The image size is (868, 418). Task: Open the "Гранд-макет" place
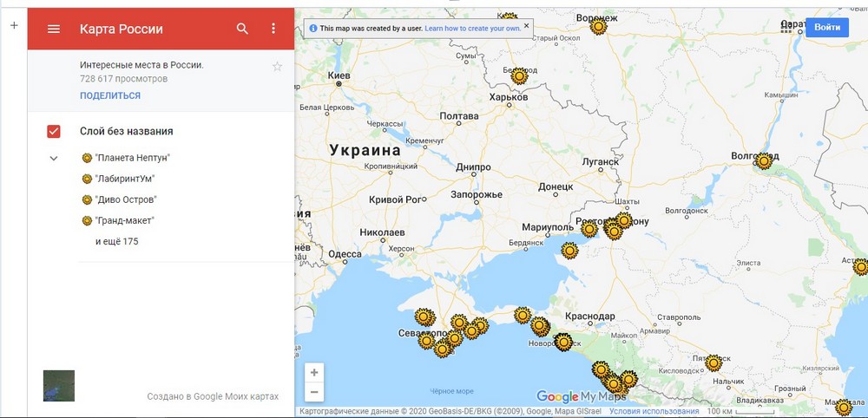click(x=124, y=221)
